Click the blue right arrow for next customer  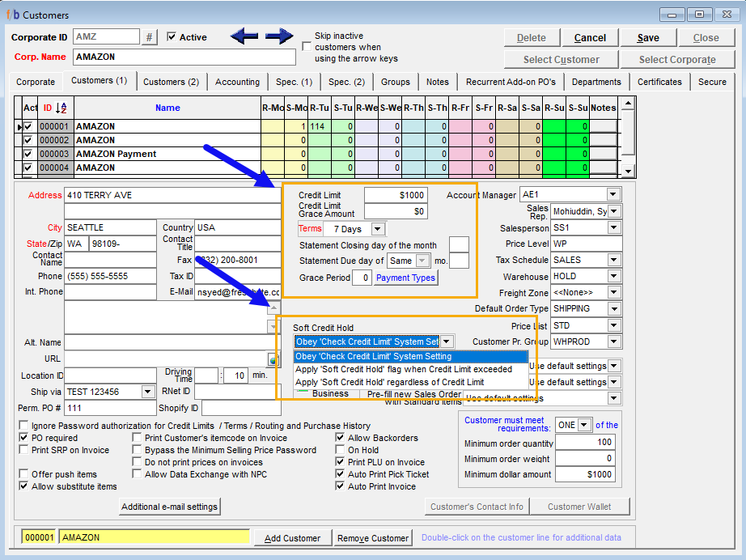[x=279, y=36]
